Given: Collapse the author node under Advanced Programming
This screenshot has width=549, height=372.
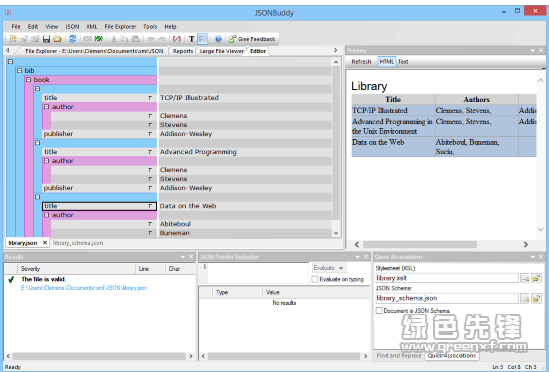Looking at the screenshot, I should point(47,161).
